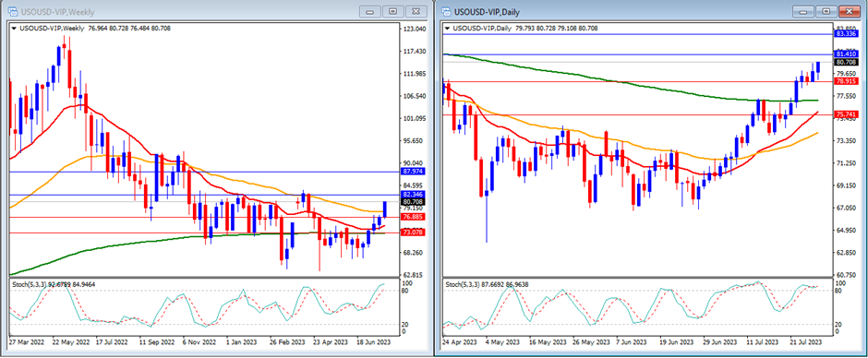Minimize the USOUSD-VIP Daily chart window
The image size is (868, 358).
point(803,12)
